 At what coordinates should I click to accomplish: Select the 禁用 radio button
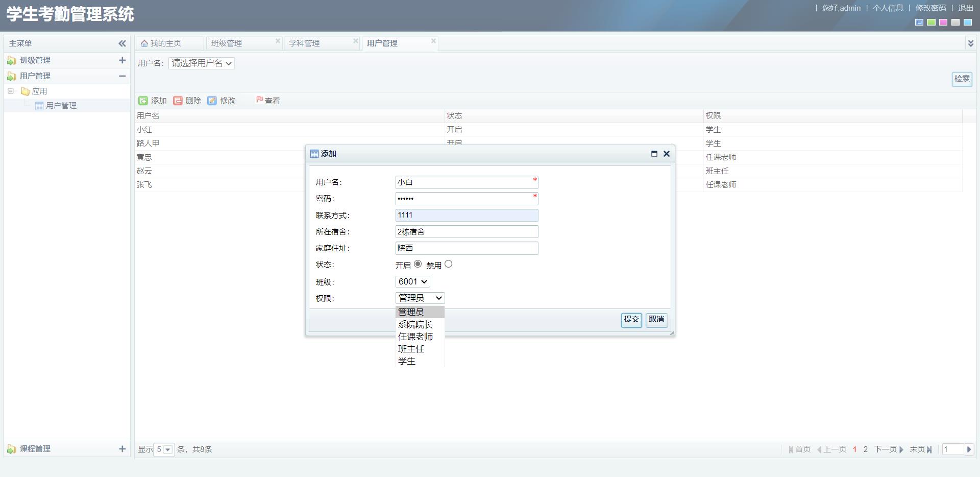click(x=448, y=264)
